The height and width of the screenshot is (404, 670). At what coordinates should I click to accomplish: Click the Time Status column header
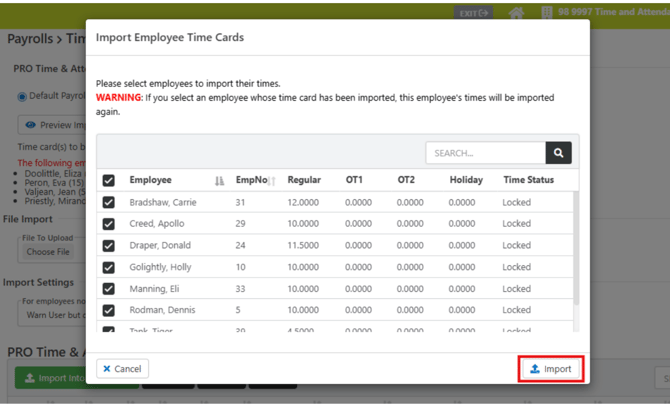[x=529, y=180]
